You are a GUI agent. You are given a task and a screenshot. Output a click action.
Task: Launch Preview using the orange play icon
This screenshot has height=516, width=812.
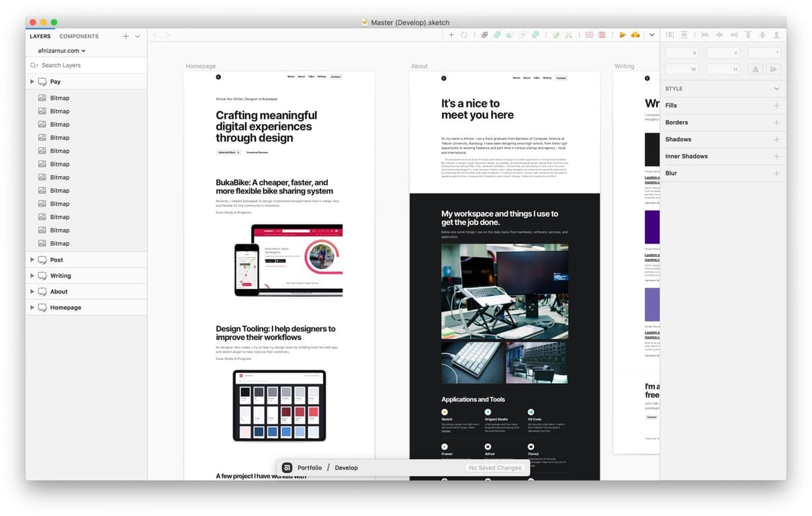coord(621,34)
